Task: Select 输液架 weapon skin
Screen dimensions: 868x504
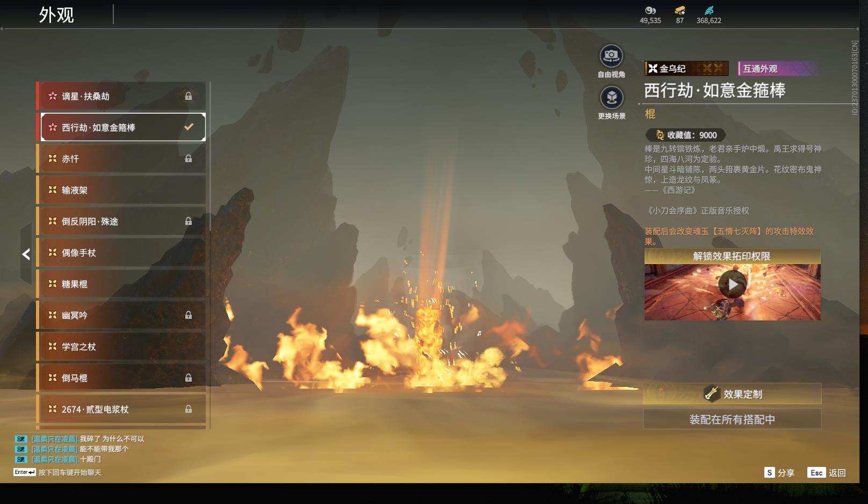Action: tap(121, 190)
